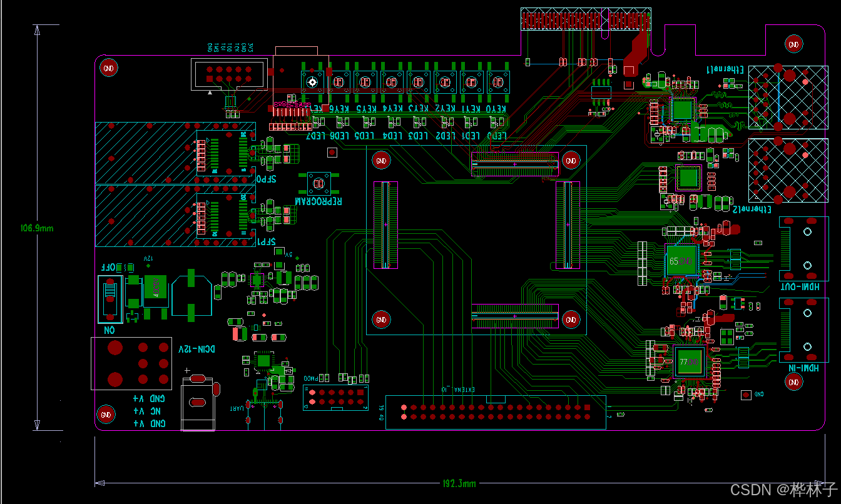The height and width of the screenshot is (504, 841).
Task: Click the Ethernet2 silkscreen label
Action: [x=752, y=209]
